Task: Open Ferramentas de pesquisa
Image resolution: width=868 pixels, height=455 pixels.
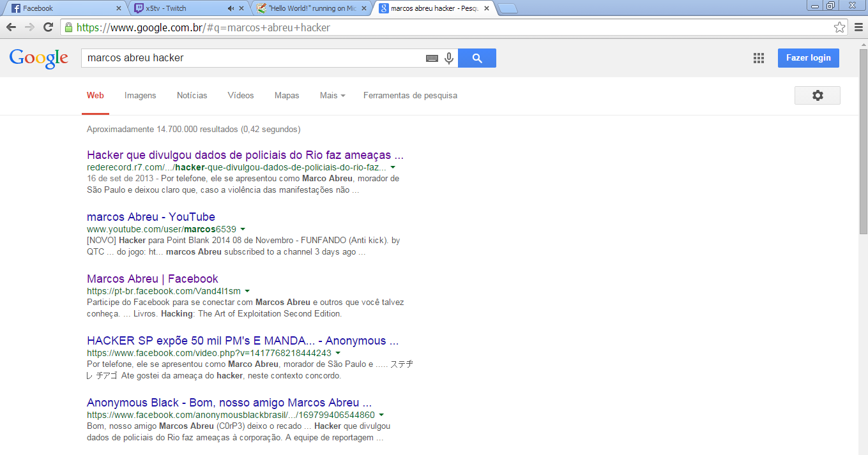Action: (x=410, y=95)
